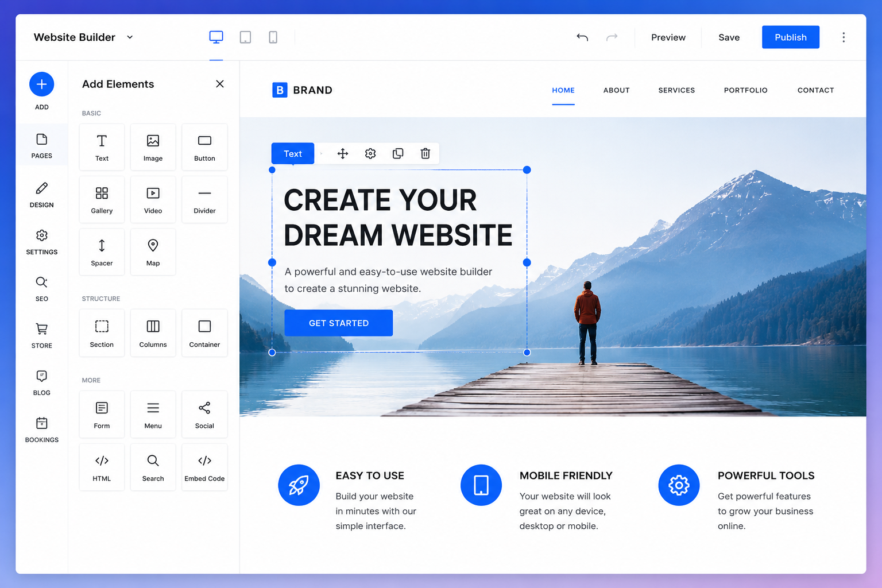Select the POWERFUL TOOLS heading

[766, 475]
